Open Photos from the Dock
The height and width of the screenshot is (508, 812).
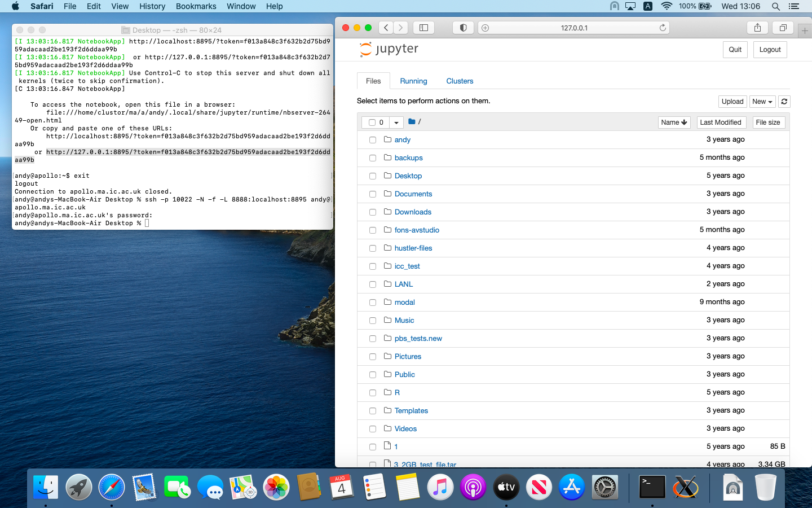tap(276, 487)
